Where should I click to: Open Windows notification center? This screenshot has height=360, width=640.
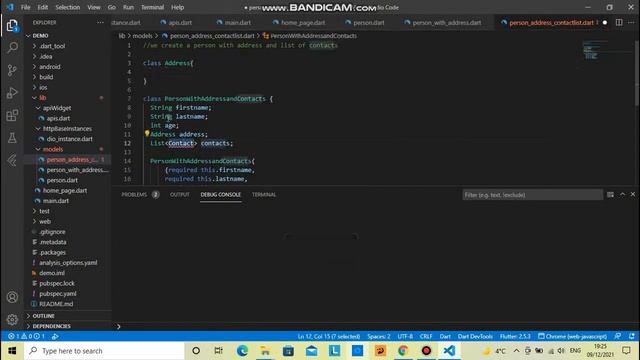click(626, 351)
